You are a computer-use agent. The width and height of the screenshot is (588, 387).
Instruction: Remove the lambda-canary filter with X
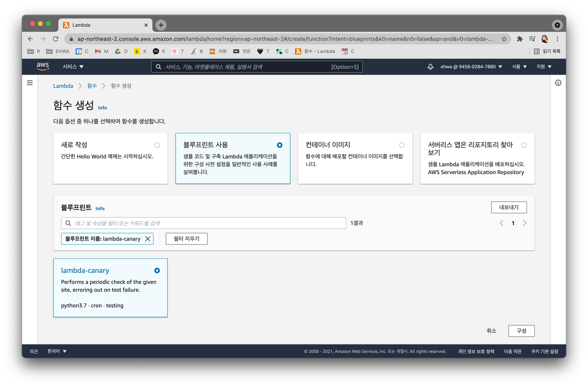[148, 239]
